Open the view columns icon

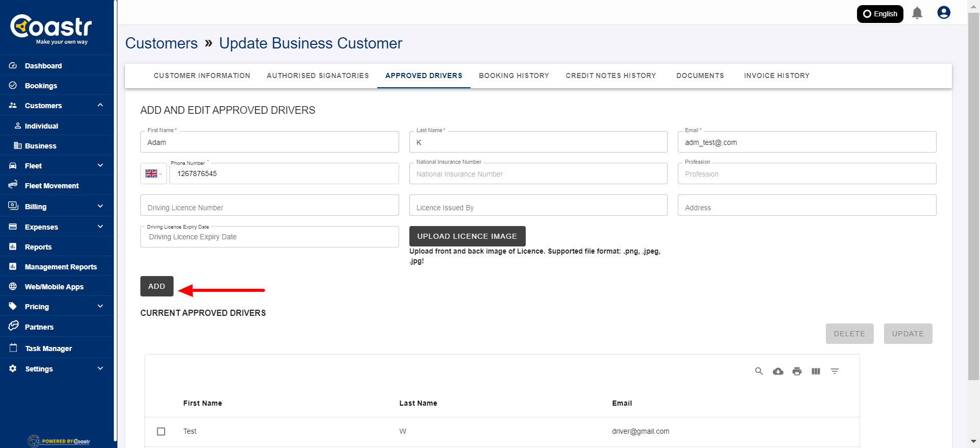point(816,371)
